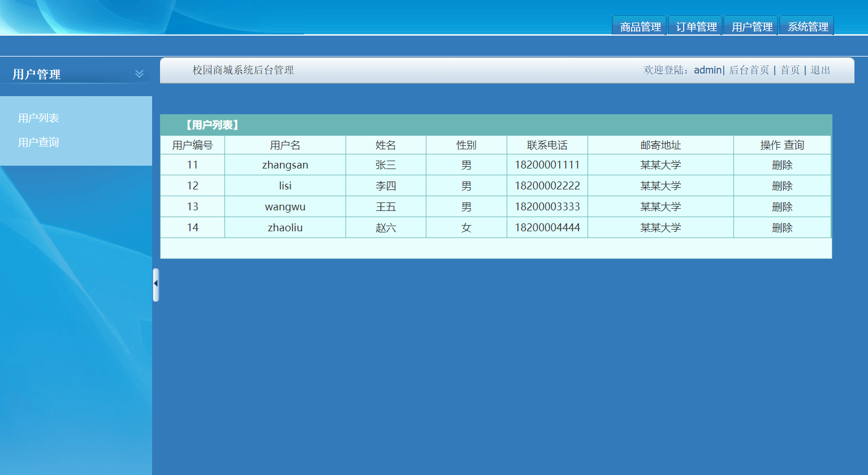Select the wangwu username cell
Screen dimensions: 868x475
pos(285,207)
